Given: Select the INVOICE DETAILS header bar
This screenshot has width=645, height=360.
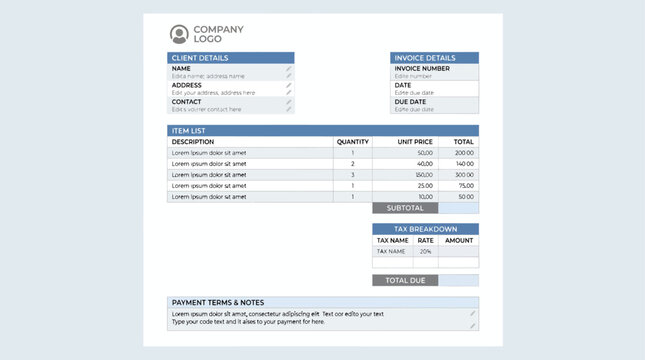Looking at the screenshot, I should [x=434, y=58].
